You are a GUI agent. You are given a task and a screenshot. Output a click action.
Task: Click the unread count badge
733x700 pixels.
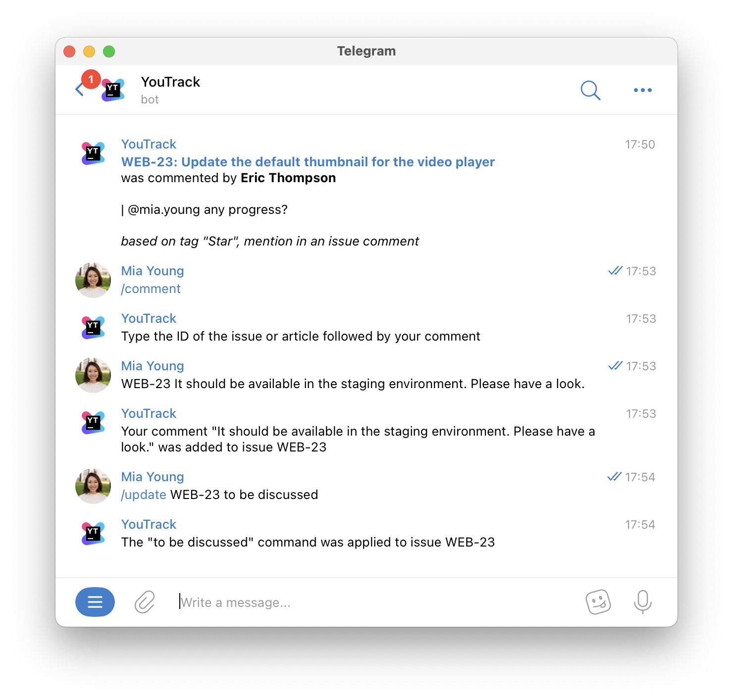pos(91,79)
